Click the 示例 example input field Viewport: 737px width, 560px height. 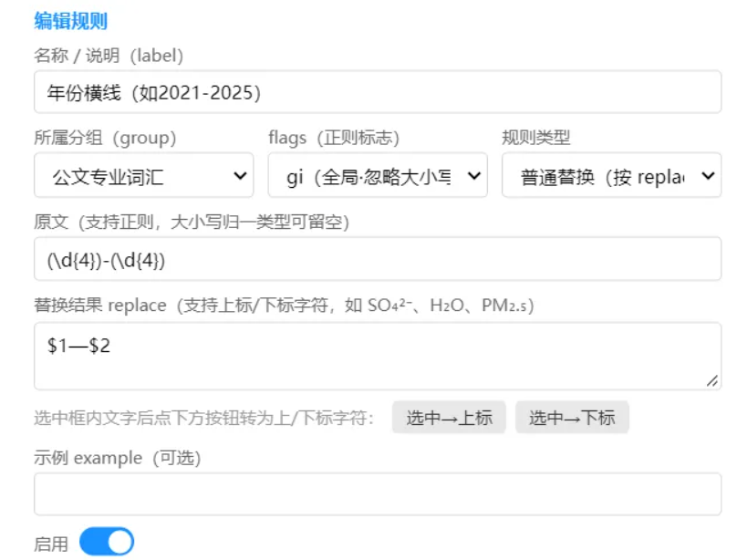[x=378, y=494]
